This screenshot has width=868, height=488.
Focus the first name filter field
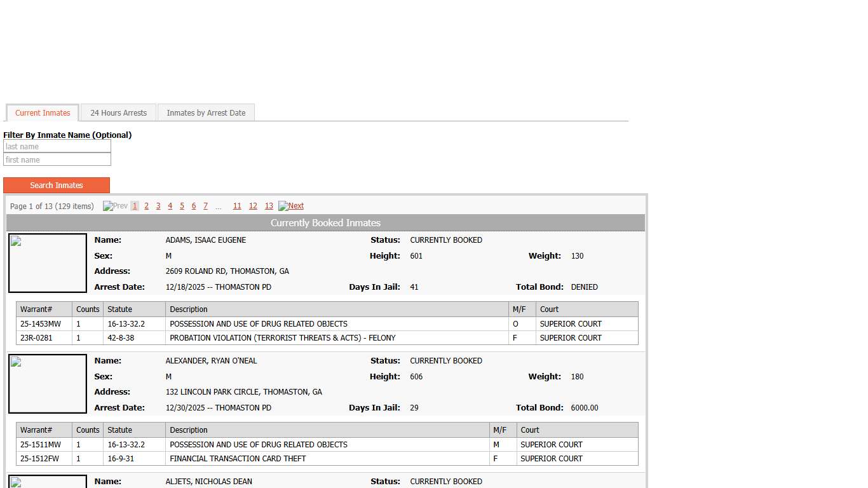pyautogui.click(x=57, y=160)
